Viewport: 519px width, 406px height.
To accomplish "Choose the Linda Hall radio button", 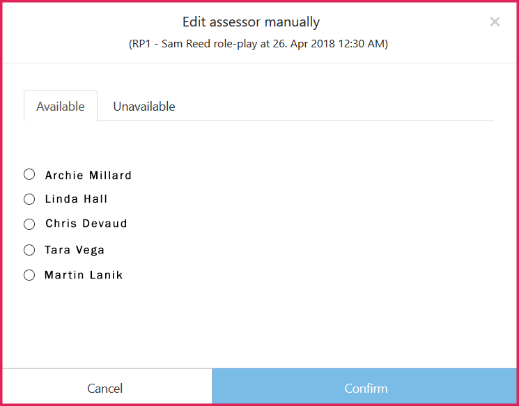I will coord(29,199).
